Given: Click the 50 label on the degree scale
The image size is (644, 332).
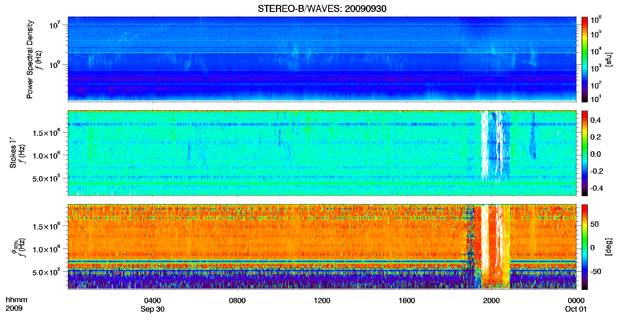Looking at the screenshot, I should pyautogui.click(x=594, y=224).
